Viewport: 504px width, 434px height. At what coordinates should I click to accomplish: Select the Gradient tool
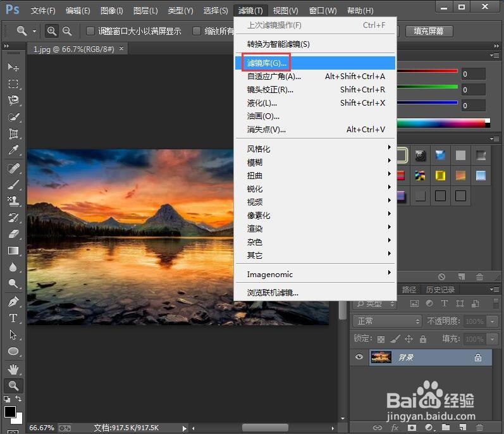13,251
